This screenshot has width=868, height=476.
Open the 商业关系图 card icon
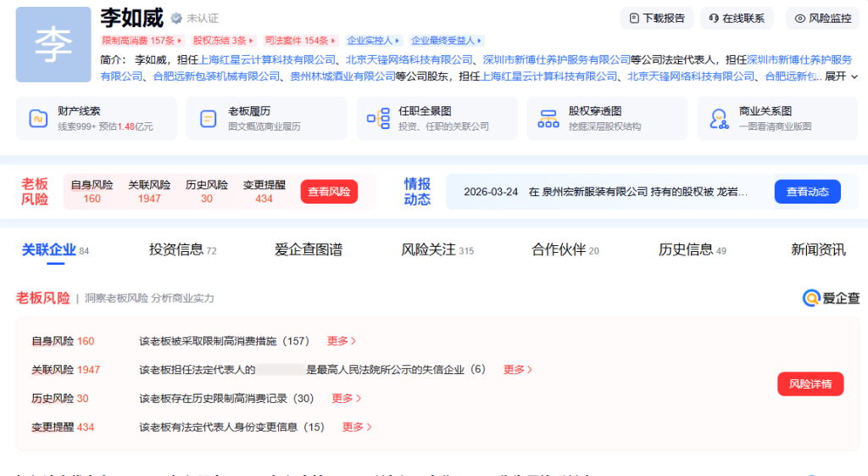tap(719, 118)
